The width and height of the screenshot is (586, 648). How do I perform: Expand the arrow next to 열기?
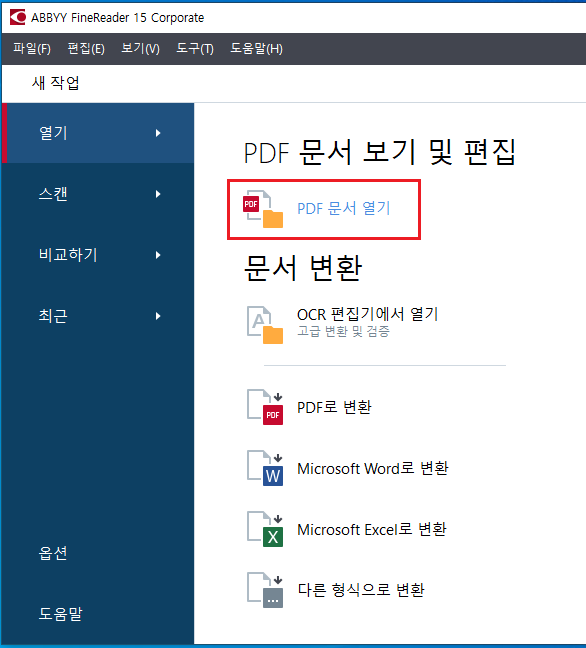point(158,133)
